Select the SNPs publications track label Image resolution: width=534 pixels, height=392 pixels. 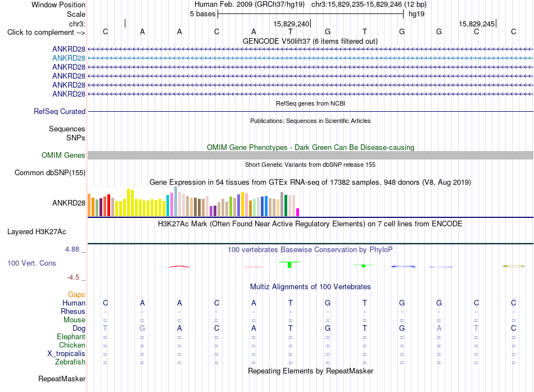(76, 138)
